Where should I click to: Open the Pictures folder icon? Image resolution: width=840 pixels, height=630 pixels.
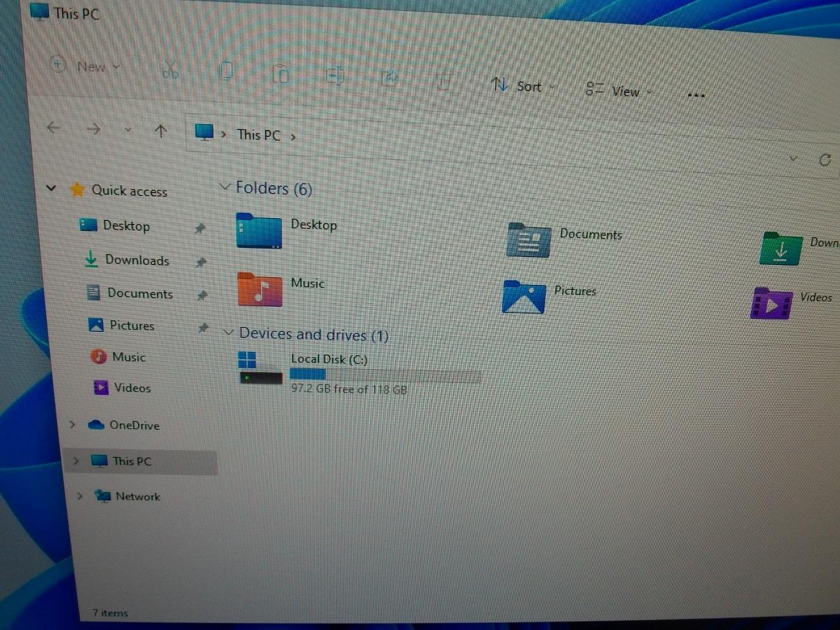[x=524, y=297]
